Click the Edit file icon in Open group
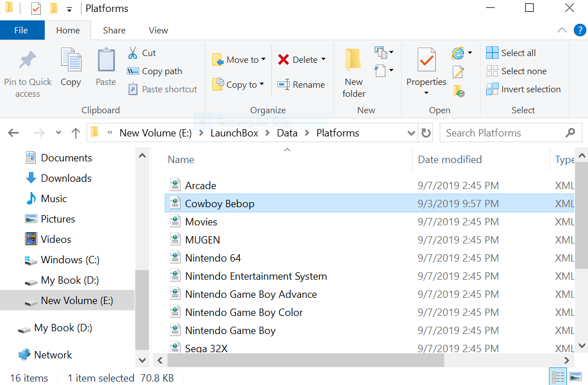588x385 pixels. [458, 71]
